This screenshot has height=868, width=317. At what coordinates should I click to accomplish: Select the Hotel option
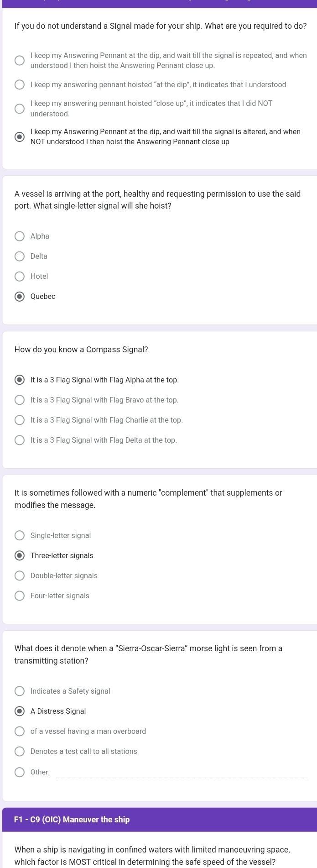(20, 277)
